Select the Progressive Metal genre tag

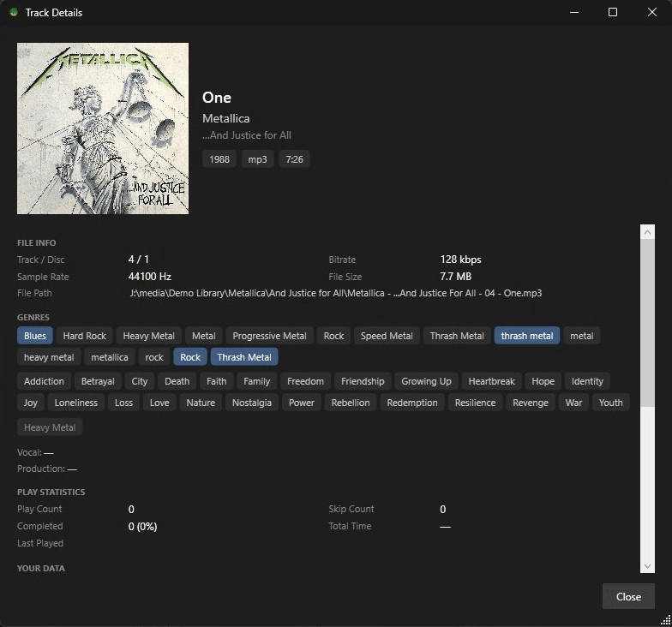pos(269,336)
